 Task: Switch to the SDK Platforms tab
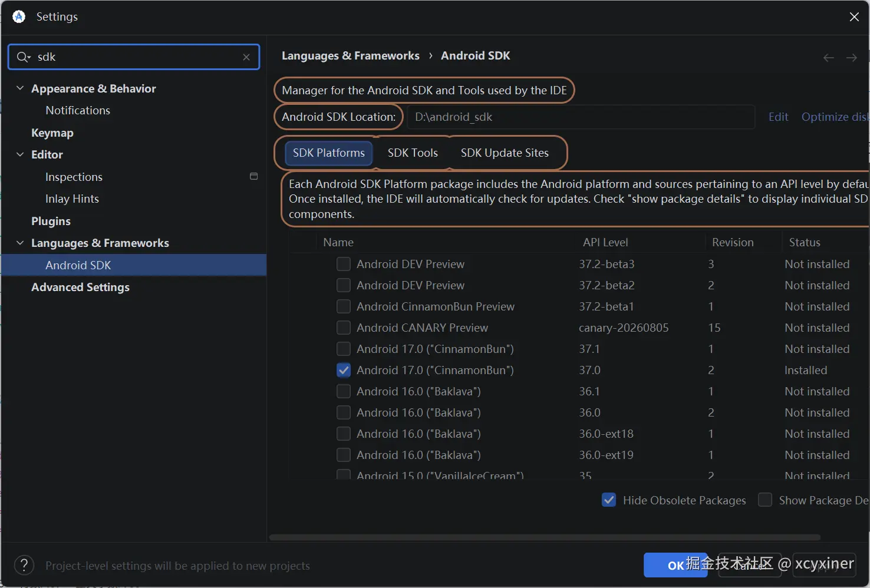tap(329, 153)
